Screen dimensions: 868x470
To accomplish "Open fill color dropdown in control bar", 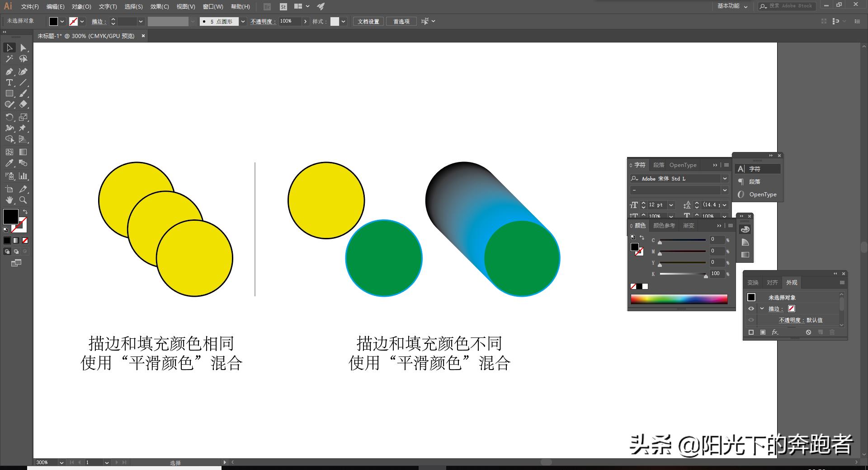I will (62, 21).
